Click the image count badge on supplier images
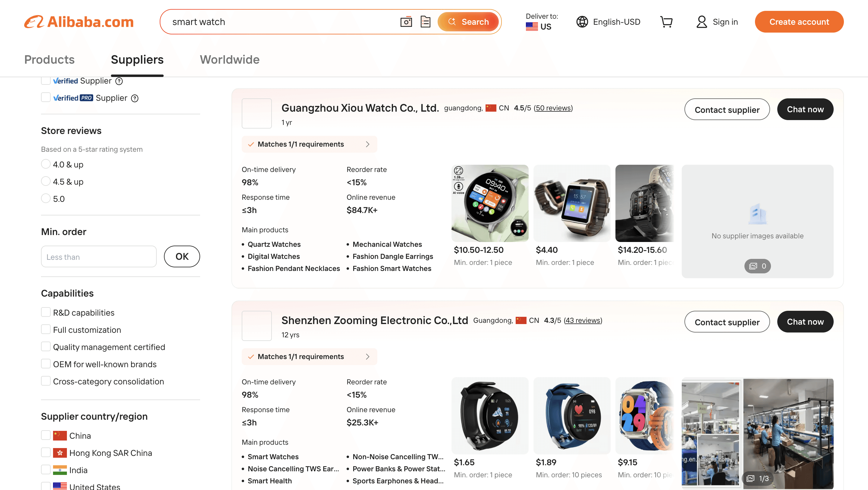Image resolution: width=868 pixels, height=490 pixels. coord(757,266)
